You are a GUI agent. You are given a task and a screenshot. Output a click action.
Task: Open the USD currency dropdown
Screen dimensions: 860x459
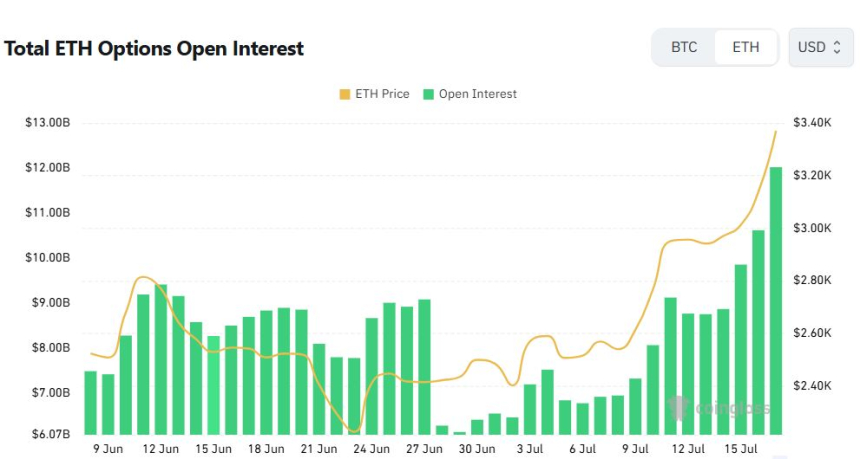(x=820, y=47)
